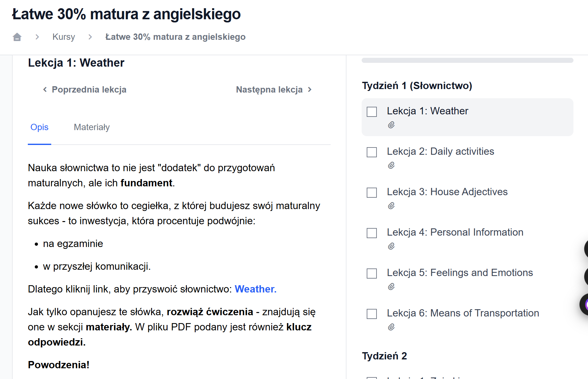This screenshot has height=379, width=588.
Task: Tick the Lekcja 4: Personal Information checkbox
Action: pyautogui.click(x=372, y=233)
